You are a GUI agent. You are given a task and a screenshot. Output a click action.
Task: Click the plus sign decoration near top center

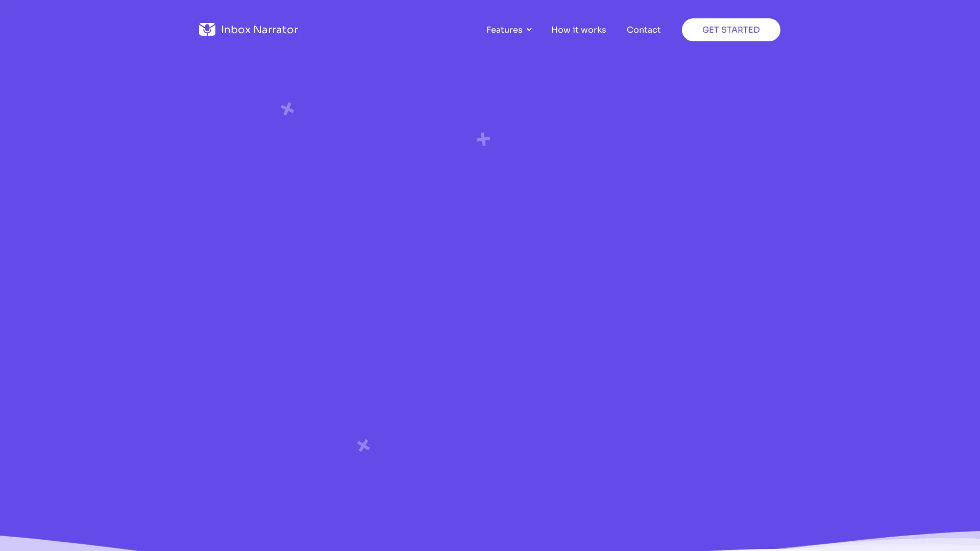(x=483, y=139)
